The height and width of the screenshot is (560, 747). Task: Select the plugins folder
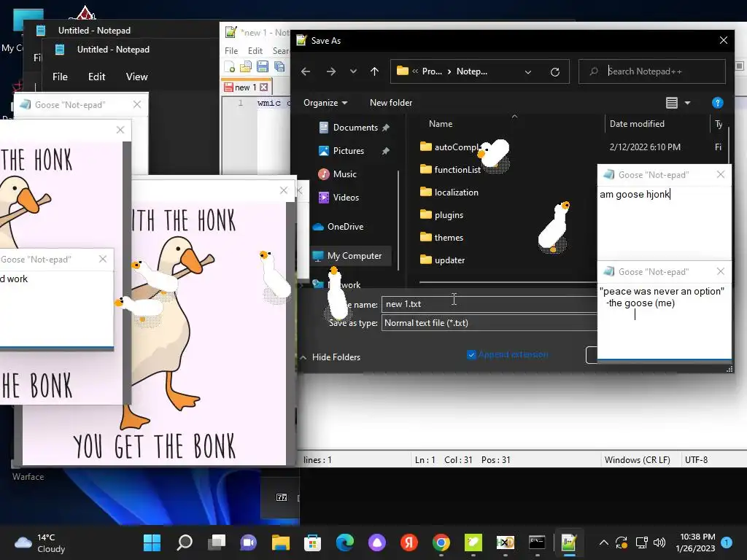pyautogui.click(x=441, y=215)
